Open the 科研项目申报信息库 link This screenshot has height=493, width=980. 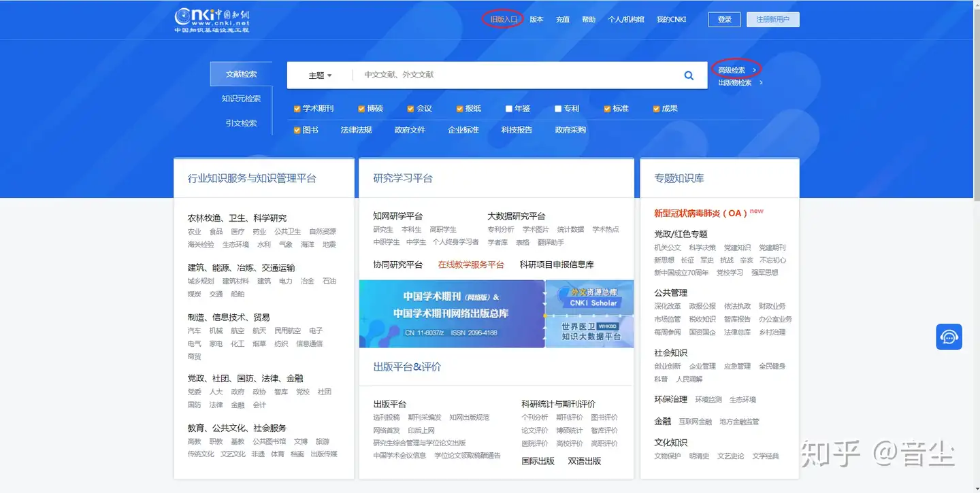pyautogui.click(x=557, y=265)
